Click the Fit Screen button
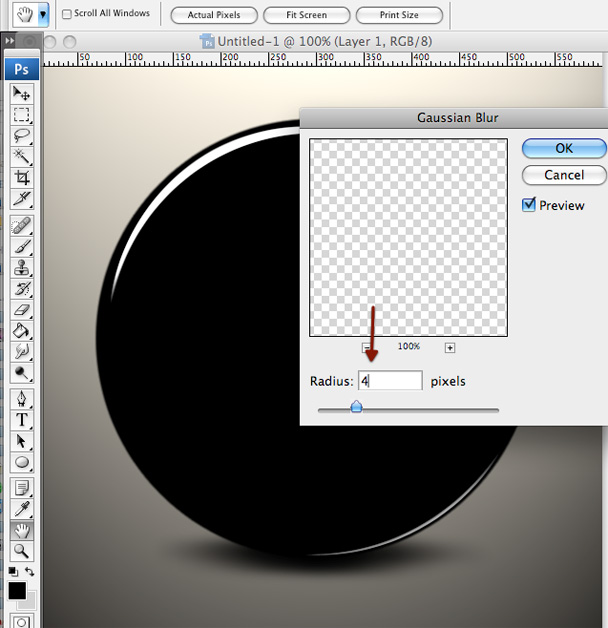Screen dimensions: 608x628 [306, 15]
